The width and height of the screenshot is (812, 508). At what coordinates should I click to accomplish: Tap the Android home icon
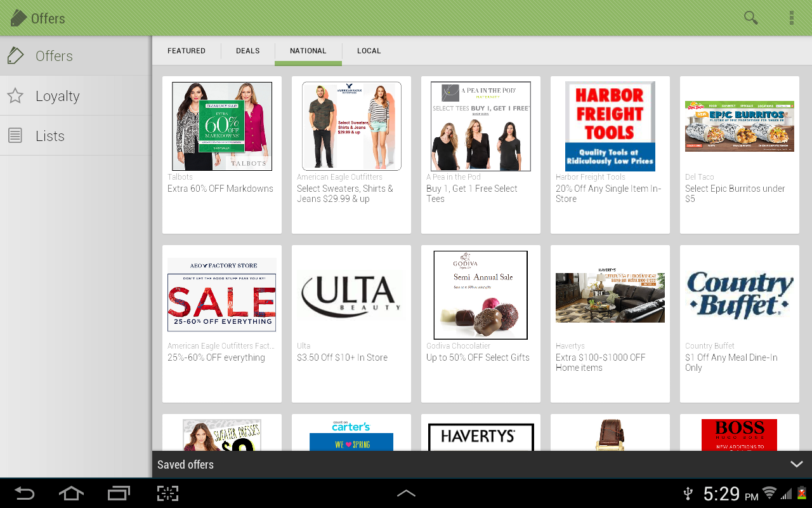pos(71,493)
